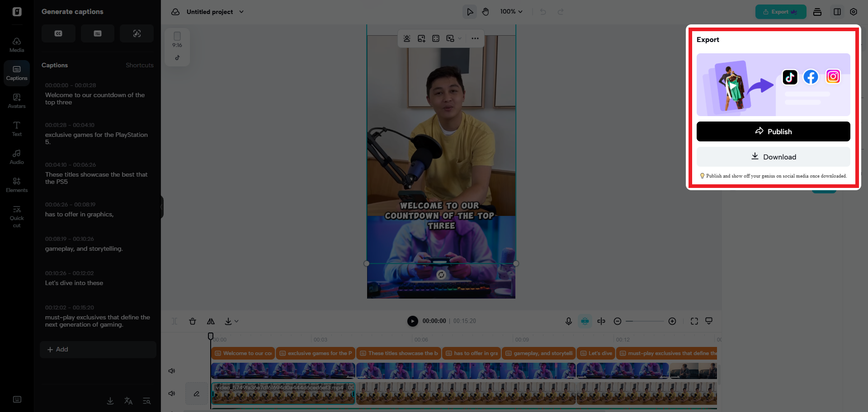Click the Publish button in the Export panel
Image resolution: width=868 pixels, height=412 pixels.
773,131
